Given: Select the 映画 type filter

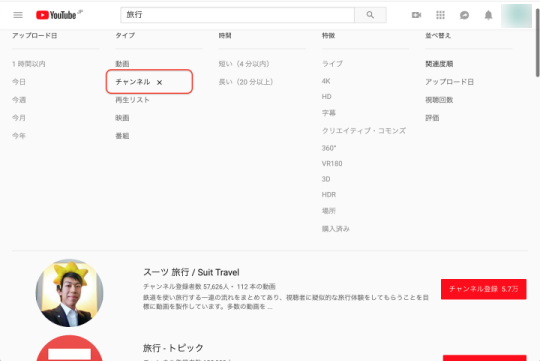Looking at the screenshot, I should coord(122,118).
